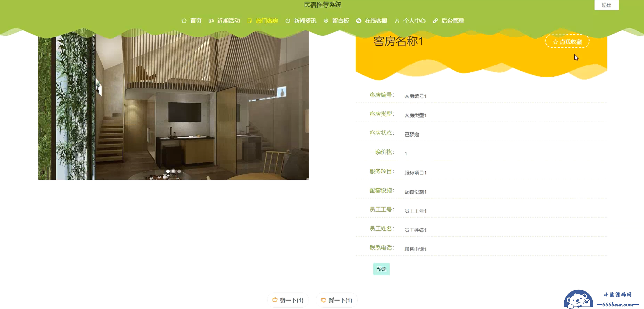Screen dimensions: 644x309
Task: Click the home icon beside 首页
Action: click(x=184, y=21)
